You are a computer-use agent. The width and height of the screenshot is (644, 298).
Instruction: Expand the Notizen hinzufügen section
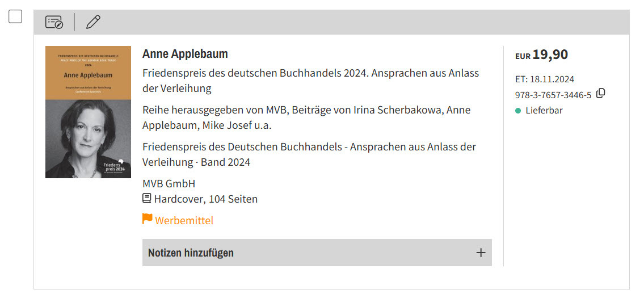317,253
